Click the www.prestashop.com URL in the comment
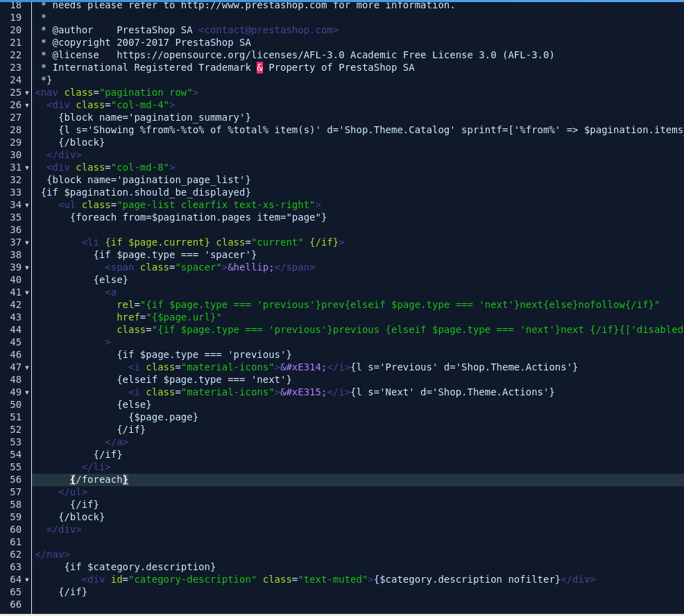 pyautogui.click(x=254, y=6)
